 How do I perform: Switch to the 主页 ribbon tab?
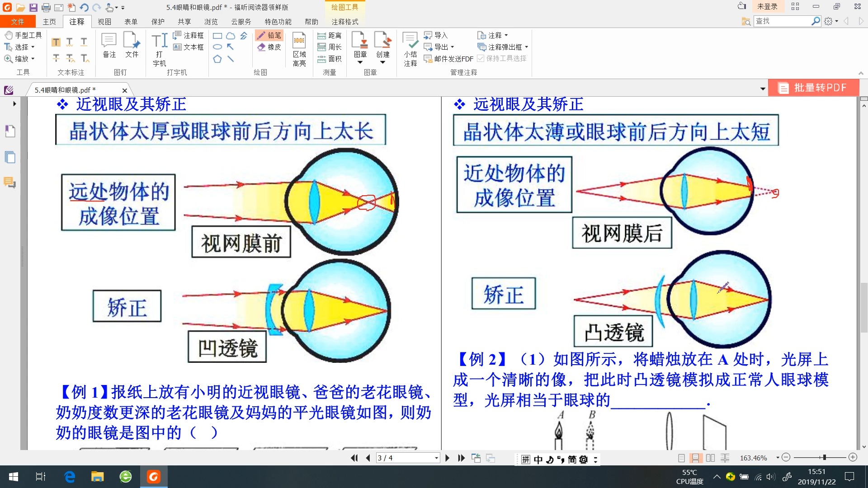(49, 21)
